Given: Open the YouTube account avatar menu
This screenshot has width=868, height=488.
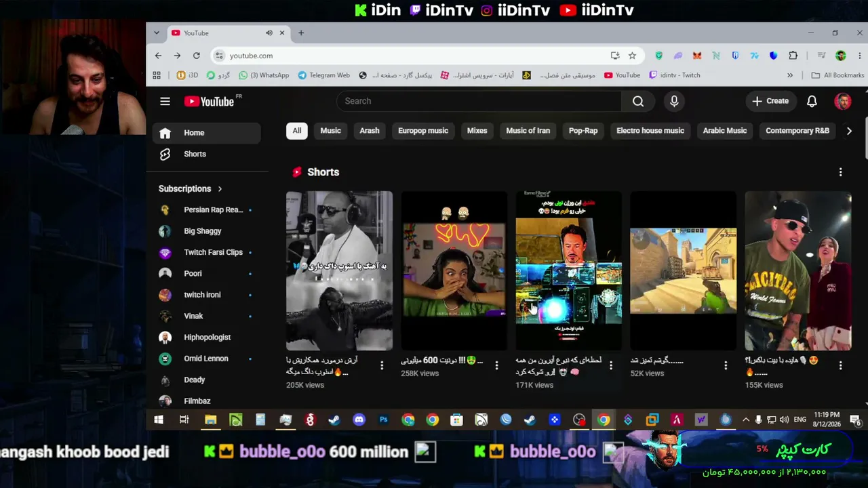Looking at the screenshot, I should (x=842, y=101).
